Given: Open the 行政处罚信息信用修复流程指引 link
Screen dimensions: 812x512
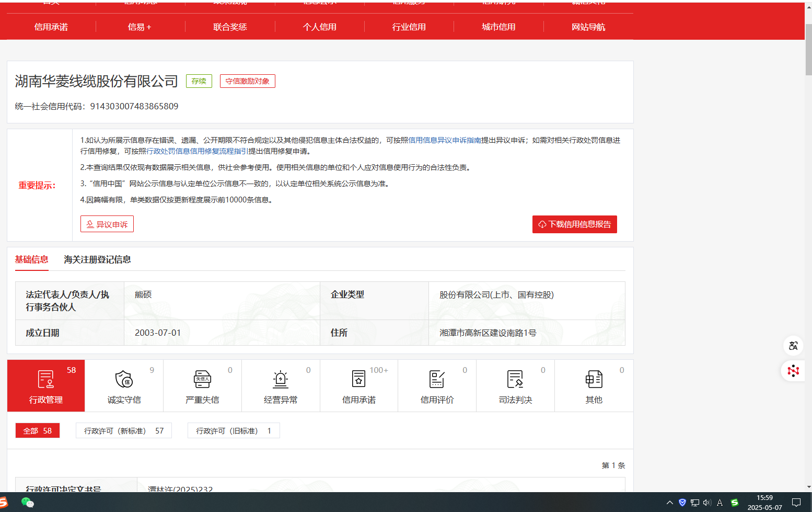Looking at the screenshot, I should pyautogui.click(x=197, y=151).
